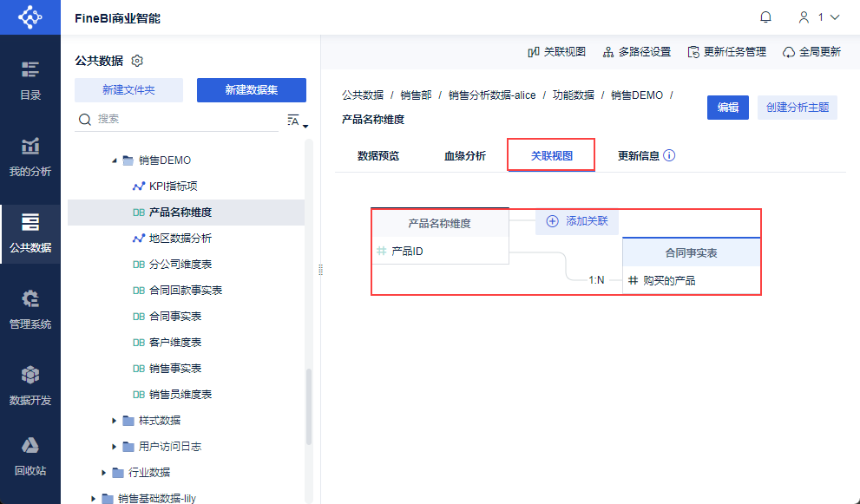Screen dimensions: 860x504
Task: Click the 1:N relation label
Action: coord(596,280)
